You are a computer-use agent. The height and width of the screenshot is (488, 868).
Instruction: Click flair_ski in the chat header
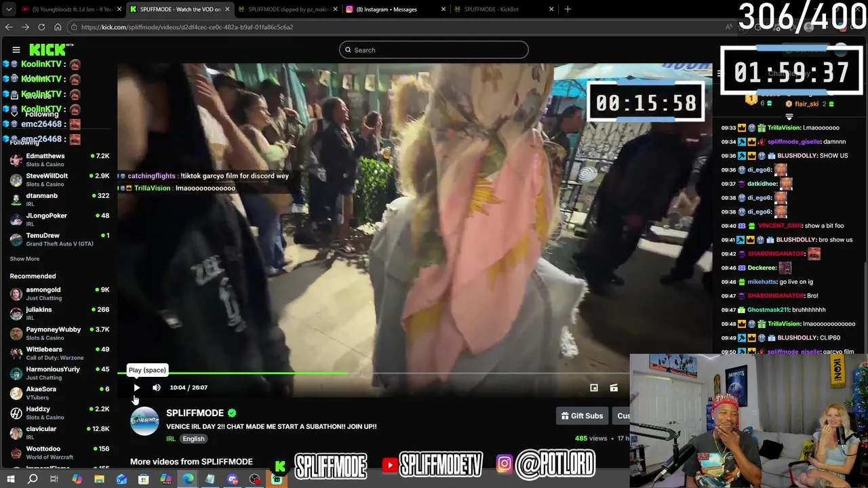tap(806, 104)
